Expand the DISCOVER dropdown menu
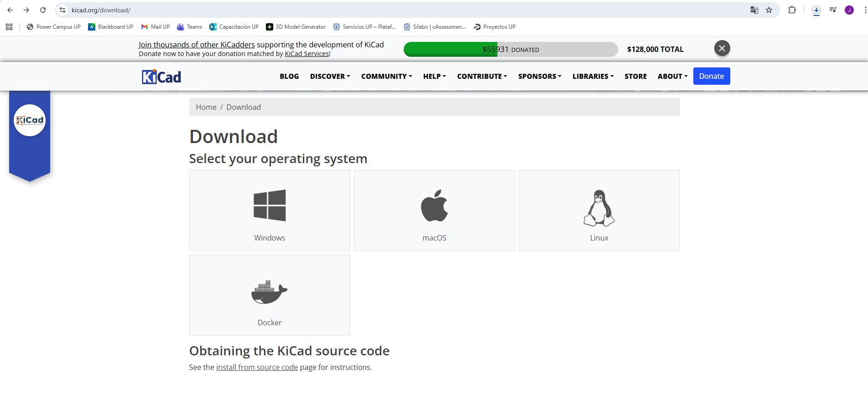 330,77
